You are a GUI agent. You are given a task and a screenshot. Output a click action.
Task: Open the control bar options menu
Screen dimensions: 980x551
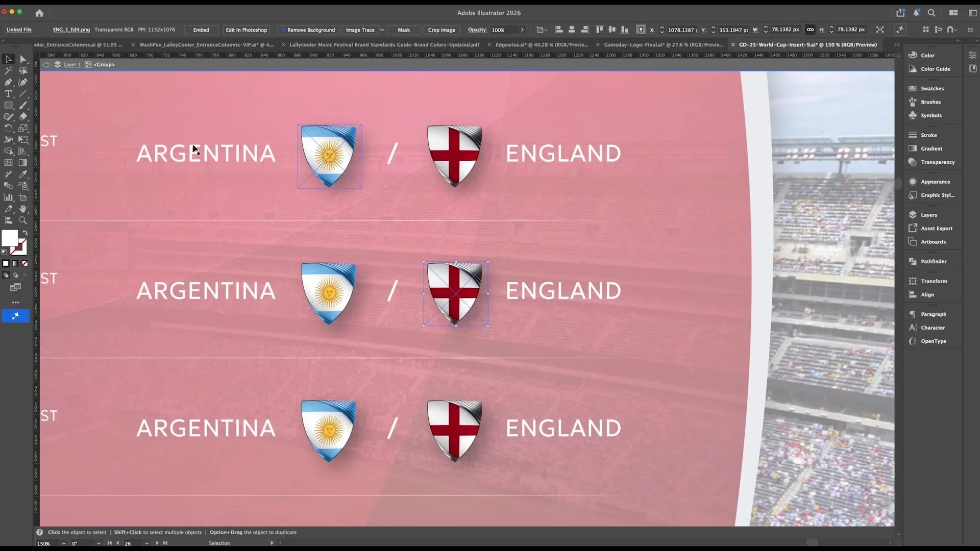970,30
